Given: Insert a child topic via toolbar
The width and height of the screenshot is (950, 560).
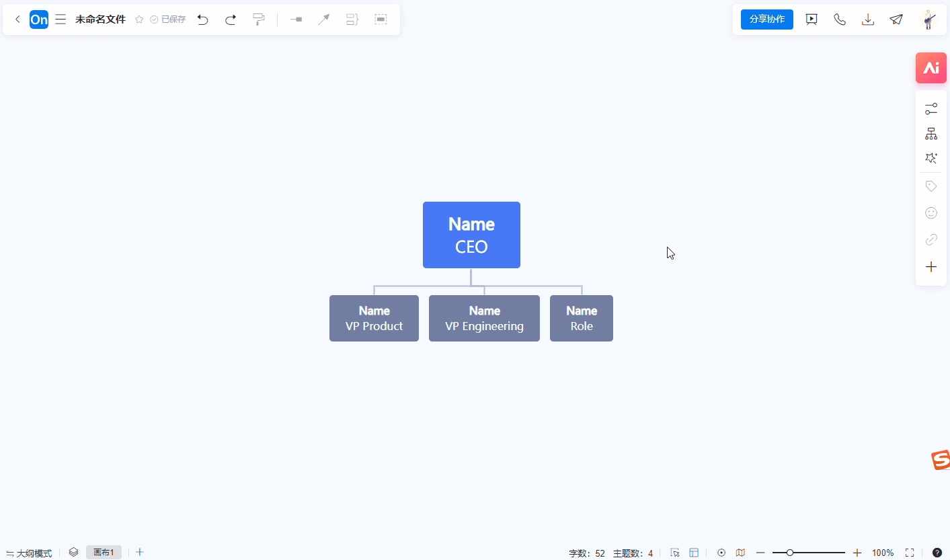Looking at the screenshot, I should click(296, 19).
